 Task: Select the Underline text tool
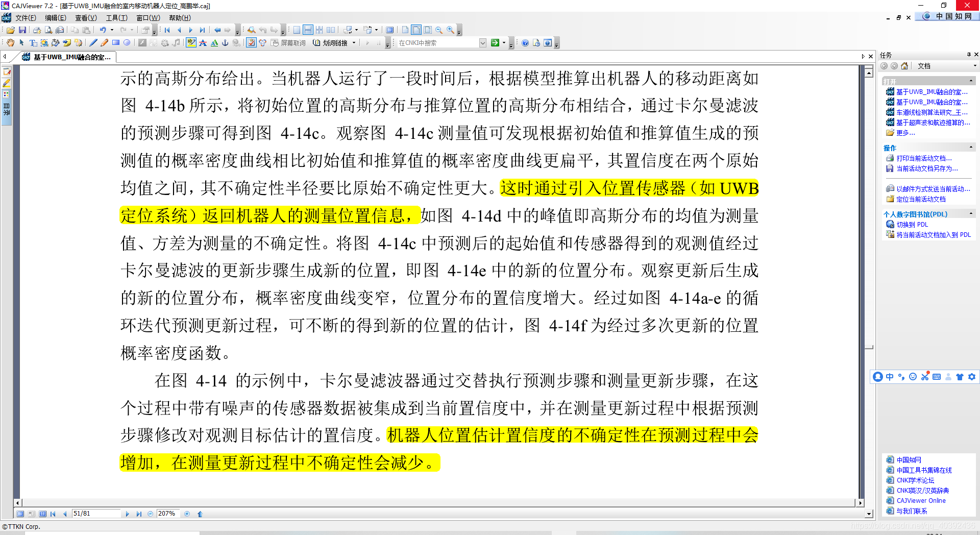point(214,43)
